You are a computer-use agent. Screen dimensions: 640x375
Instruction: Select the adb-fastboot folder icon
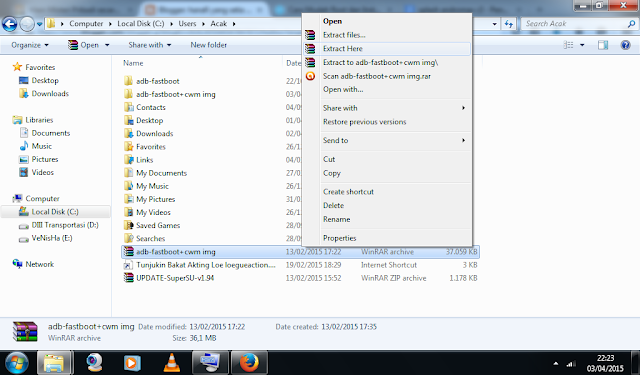(129, 81)
